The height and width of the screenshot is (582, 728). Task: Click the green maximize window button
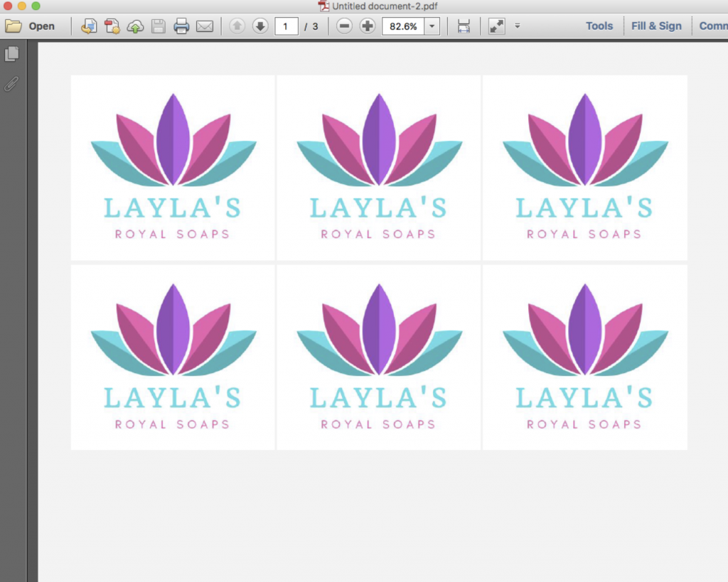point(36,6)
